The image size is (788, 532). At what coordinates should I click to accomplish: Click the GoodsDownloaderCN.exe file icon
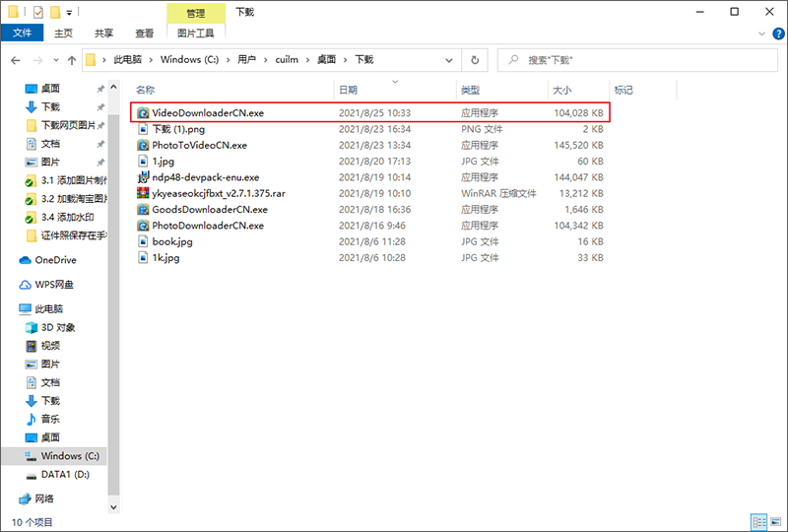tap(143, 209)
